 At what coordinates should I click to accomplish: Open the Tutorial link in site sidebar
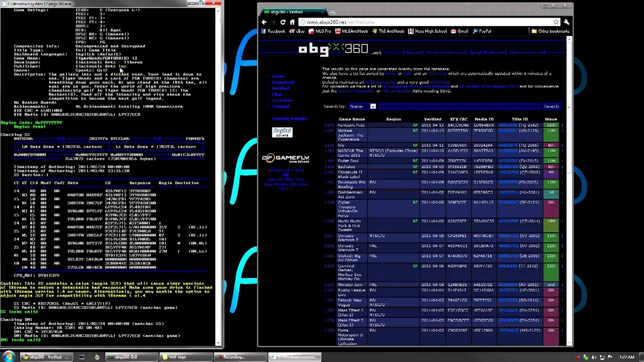281,106
